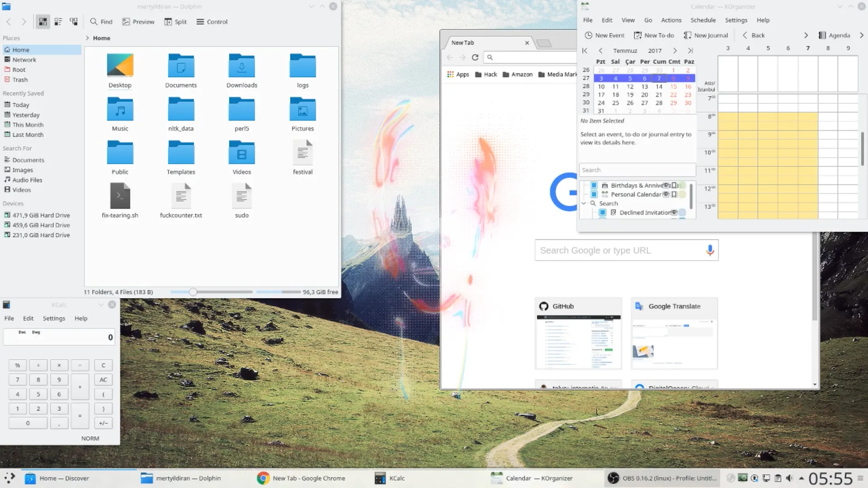Viewport: 868px width, 488px height.
Task: Go to the next month in date navigator
Action: 675,51
